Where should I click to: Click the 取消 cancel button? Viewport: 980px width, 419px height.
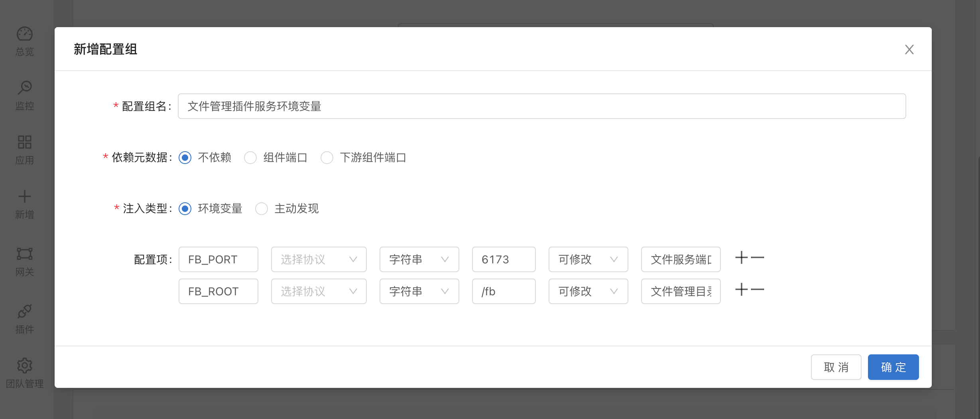(836, 367)
